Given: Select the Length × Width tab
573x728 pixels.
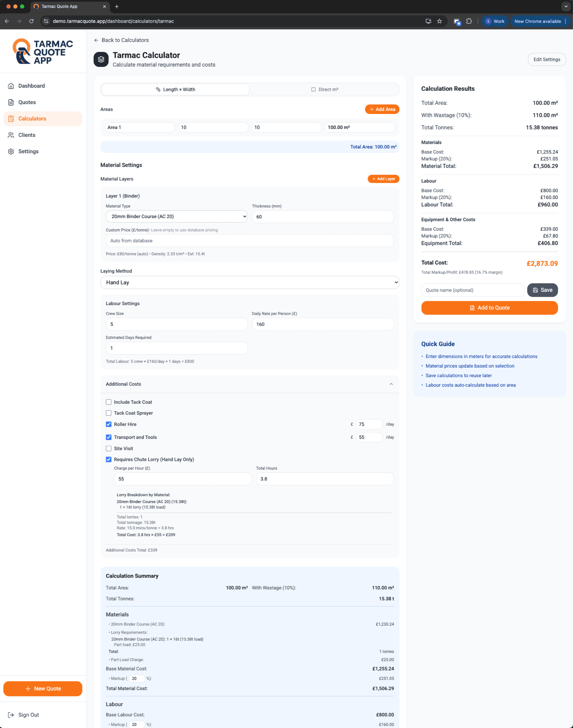Looking at the screenshot, I should (x=175, y=90).
